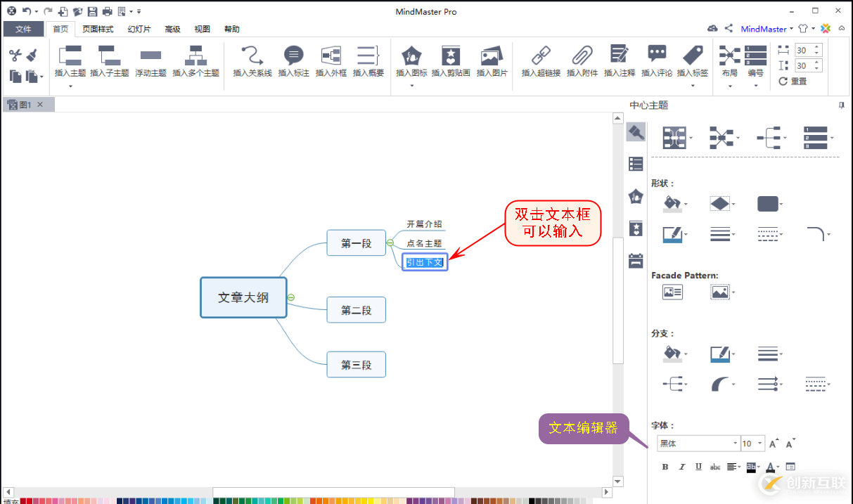Screen dimensions: 853x504
Task: Open Insert Icon (插入图标) tool
Action: 411,55
